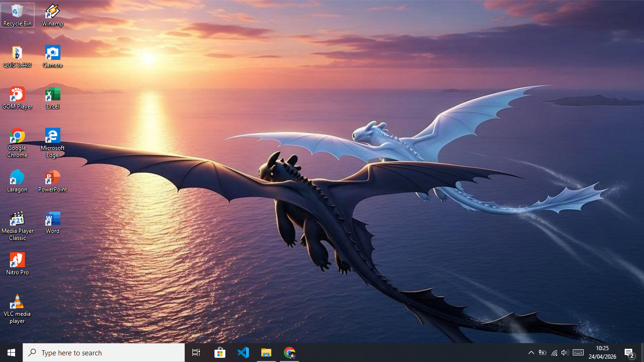Select the Excel desktop shortcut
644x362 pixels.
pos(52,98)
